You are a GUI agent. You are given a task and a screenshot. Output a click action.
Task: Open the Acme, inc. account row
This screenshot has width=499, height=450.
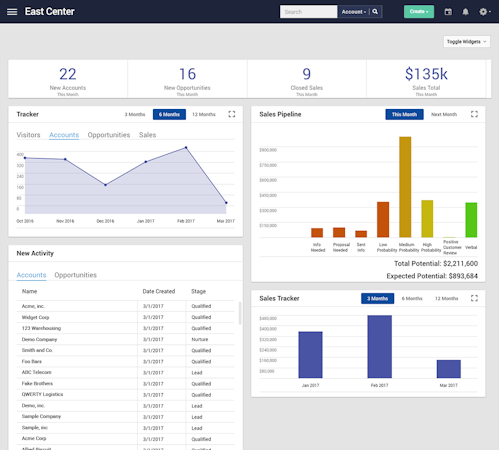125,306
